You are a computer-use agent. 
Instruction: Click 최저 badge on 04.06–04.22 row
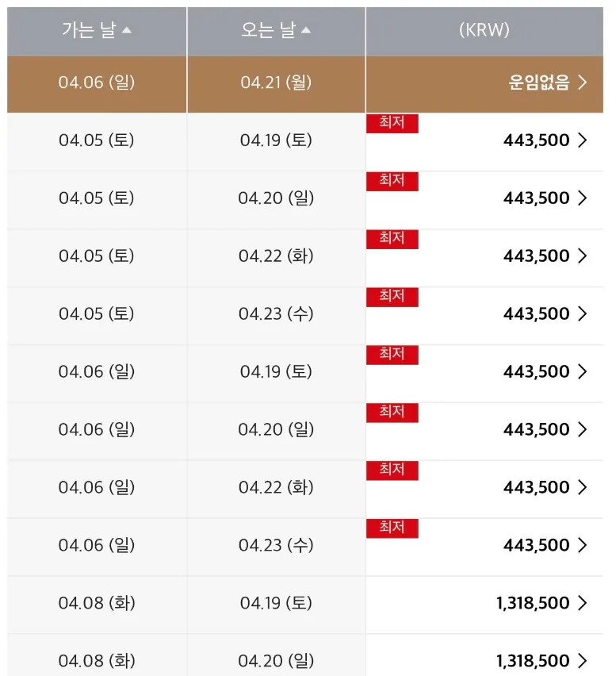tap(392, 471)
